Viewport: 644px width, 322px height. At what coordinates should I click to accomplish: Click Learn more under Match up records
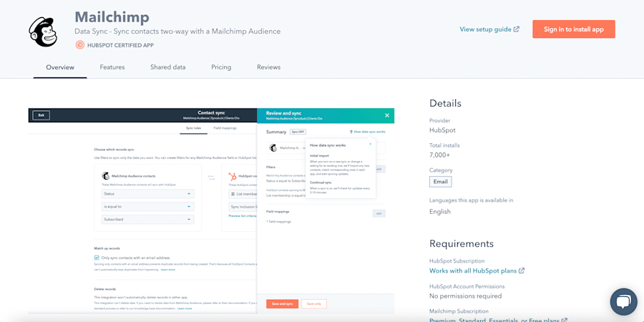pos(167,270)
